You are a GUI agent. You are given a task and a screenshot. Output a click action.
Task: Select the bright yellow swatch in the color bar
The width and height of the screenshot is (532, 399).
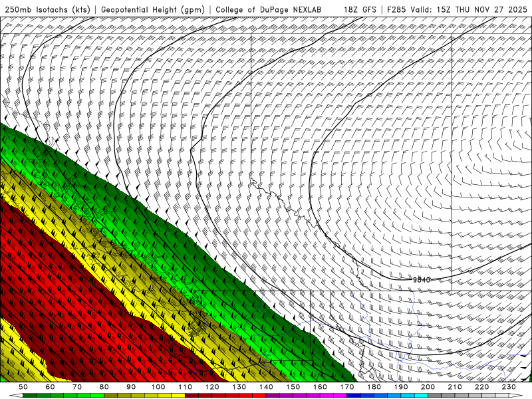pos(178,395)
